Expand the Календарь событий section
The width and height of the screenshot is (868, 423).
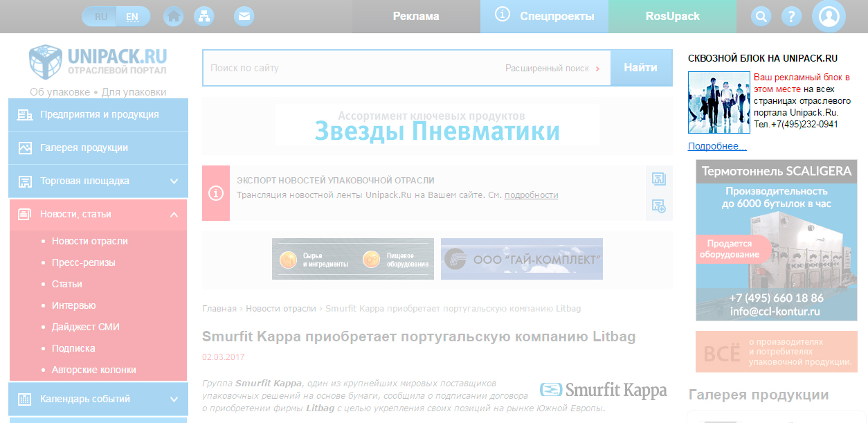tap(174, 399)
